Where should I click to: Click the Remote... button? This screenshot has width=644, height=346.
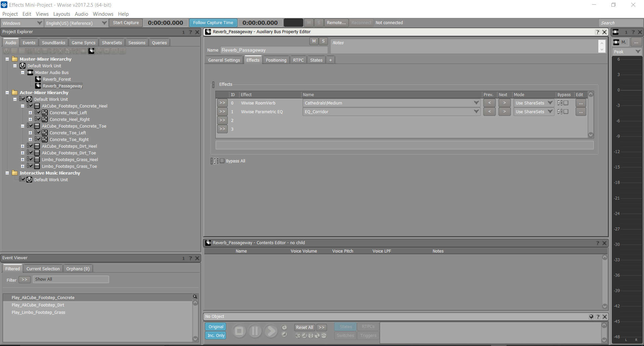pyautogui.click(x=336, y=23)
